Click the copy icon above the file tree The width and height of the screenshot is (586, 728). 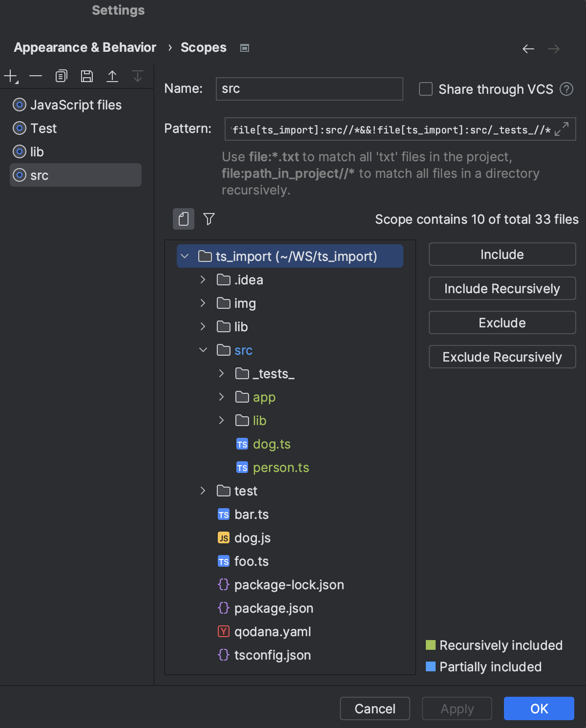coord(183,219)
